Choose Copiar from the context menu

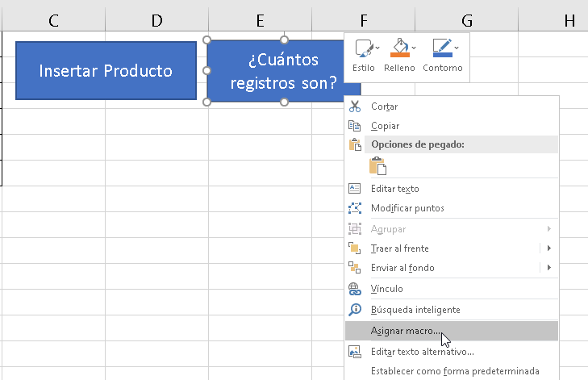click(452, 126)
